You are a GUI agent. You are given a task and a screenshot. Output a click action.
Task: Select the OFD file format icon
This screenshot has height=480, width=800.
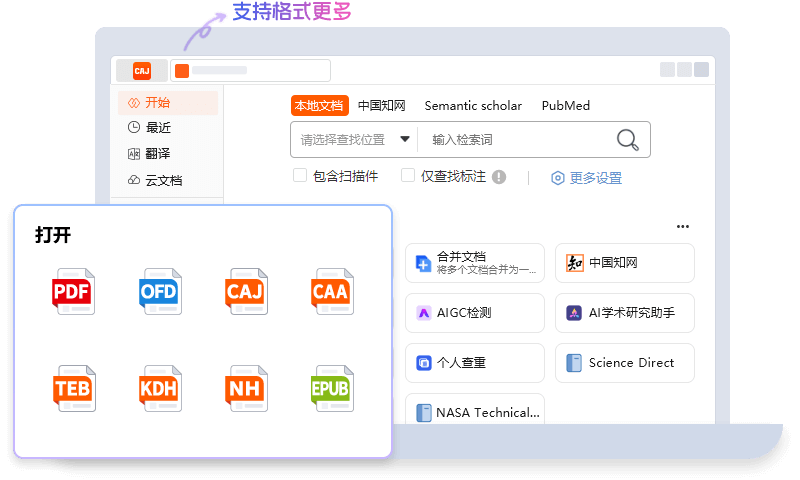(160, 291)
